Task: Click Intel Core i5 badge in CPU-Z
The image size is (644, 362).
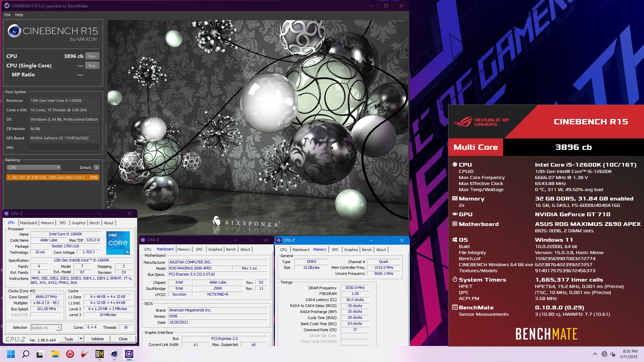Action: [118, 243]
